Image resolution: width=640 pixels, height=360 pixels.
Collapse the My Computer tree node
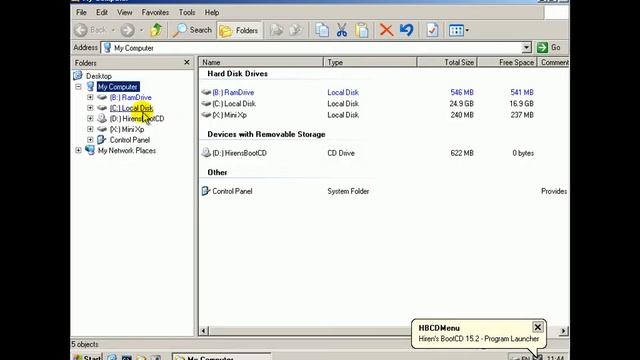[x=78, y=87]
